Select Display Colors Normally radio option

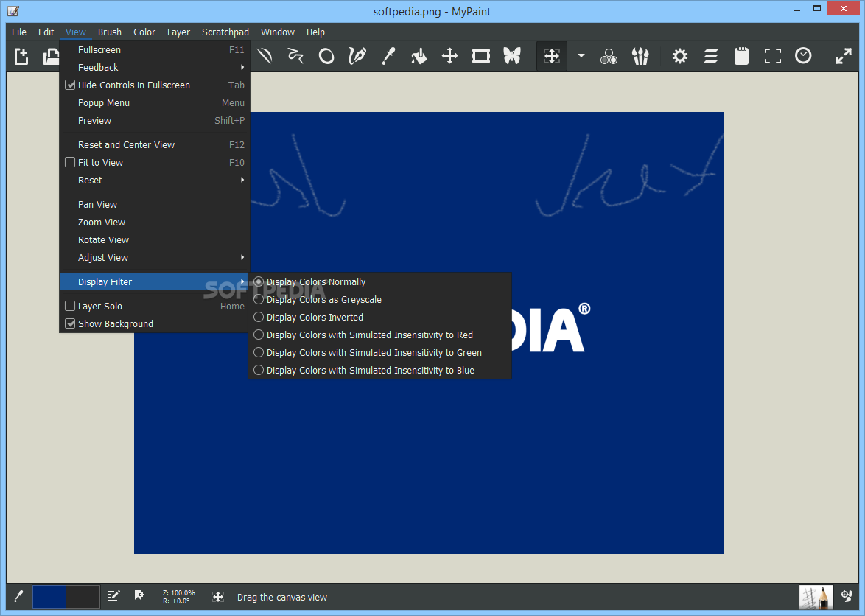[x=379, y=281]
